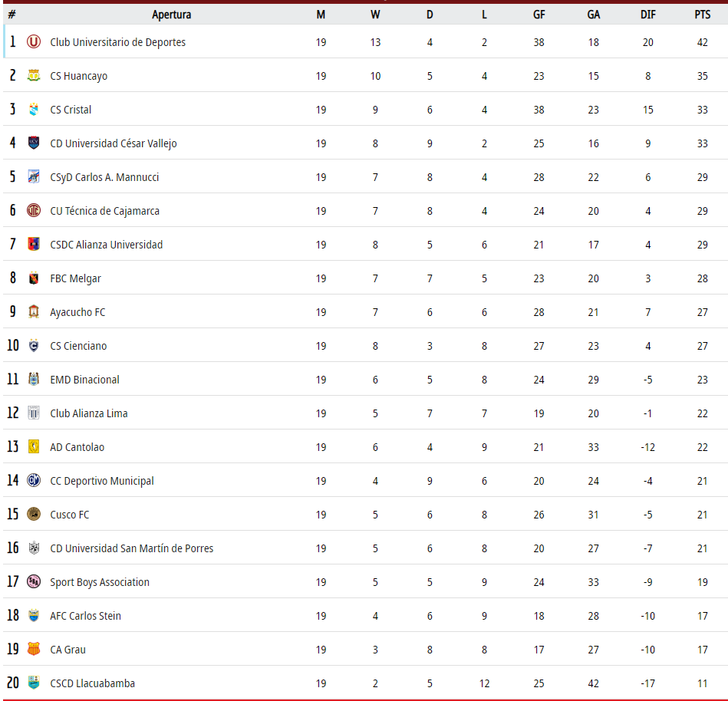Click the Club Alianza Lima striped crest
Viewport: 728px width, 701px height.
point(34,413)
